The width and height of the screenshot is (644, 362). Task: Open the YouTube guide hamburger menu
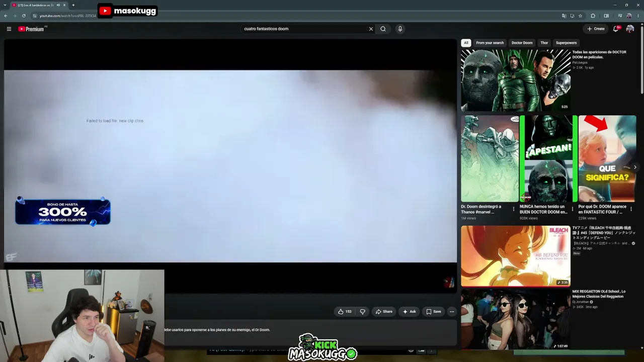click(9, 29)
